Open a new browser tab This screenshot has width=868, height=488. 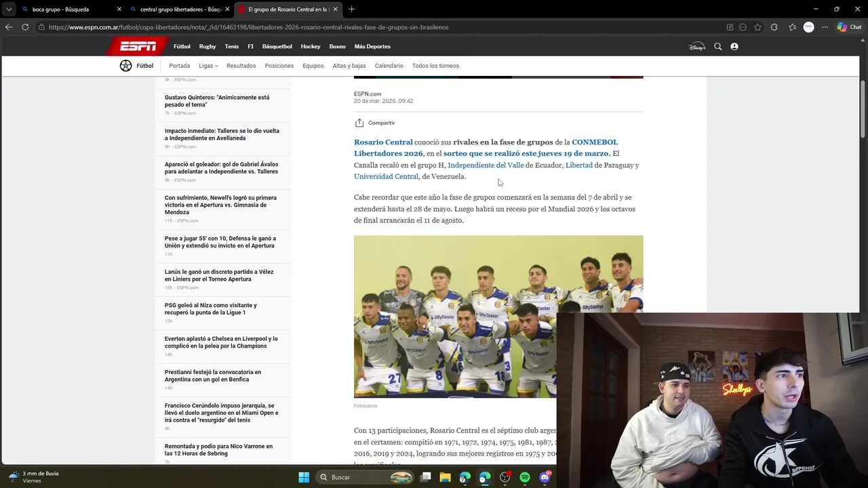[351, 9]
